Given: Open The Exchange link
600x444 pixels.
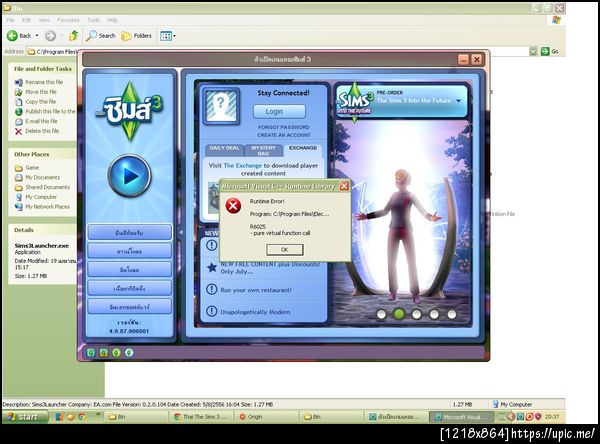Looking at the screenshot, I should (243, 165).
